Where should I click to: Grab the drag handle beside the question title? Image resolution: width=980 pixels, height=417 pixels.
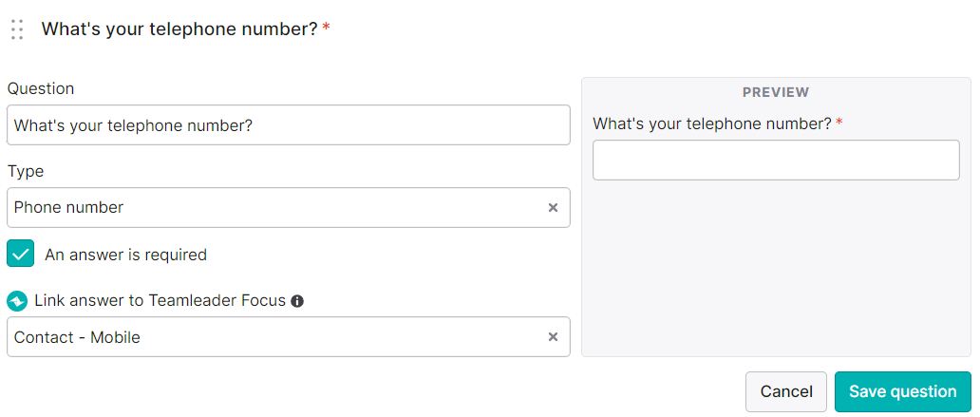(x=17, y=29)
